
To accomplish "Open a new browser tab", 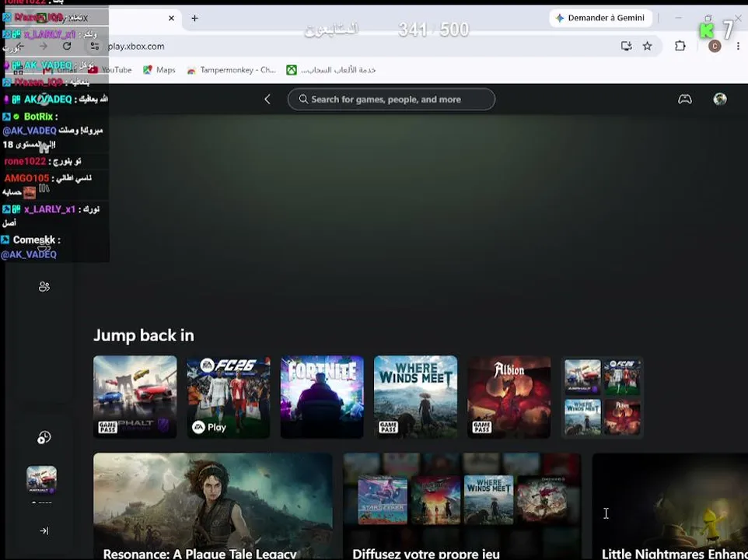I will tap(194, 18).
